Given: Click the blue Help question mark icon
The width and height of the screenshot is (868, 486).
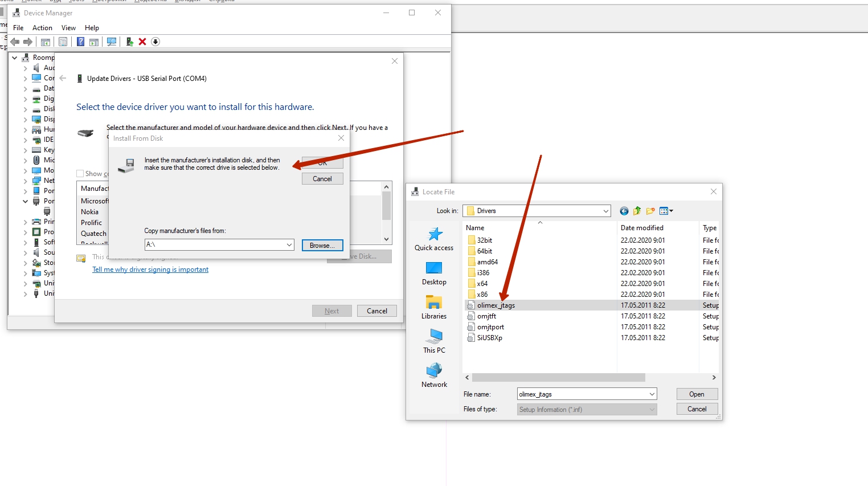Looking at the screenshot, I should pyautogui.click(x=80, y=42).
